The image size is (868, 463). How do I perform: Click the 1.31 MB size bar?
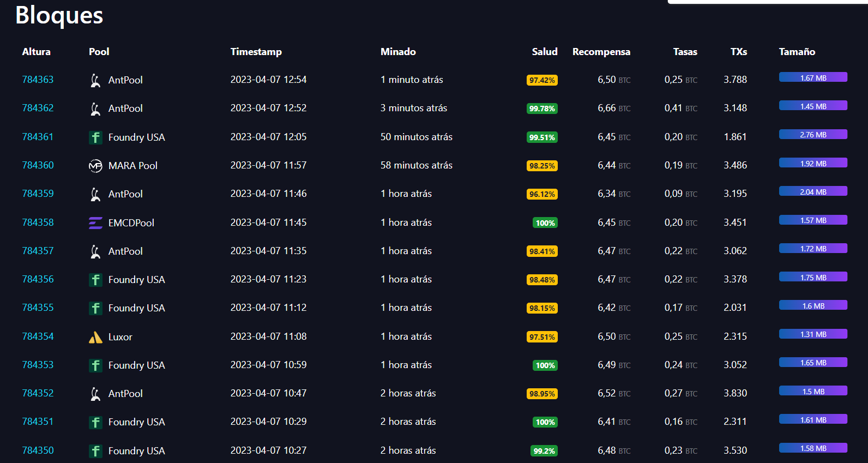point(813,334)
